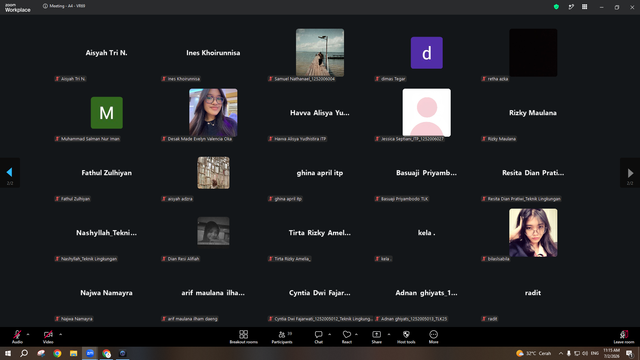Expand the arrow next to React
The height and width of the screenshot is (360, 640).
tap(356, 334)
